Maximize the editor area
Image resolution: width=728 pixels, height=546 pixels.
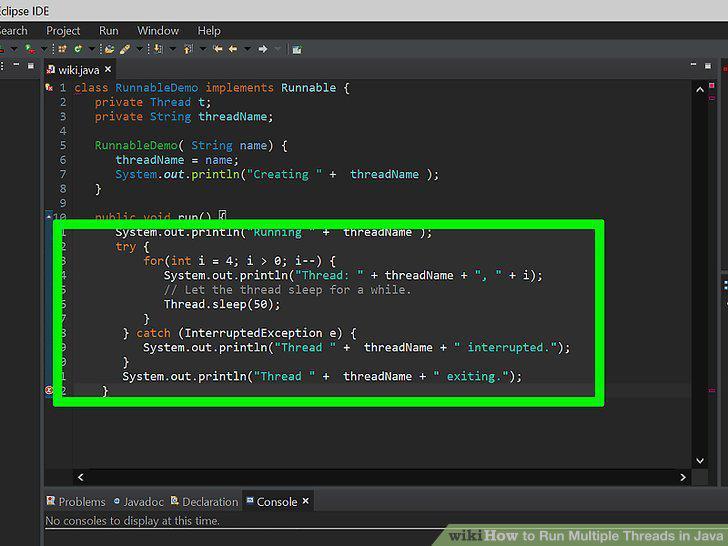pyautogui.click(x=708, y=66)
